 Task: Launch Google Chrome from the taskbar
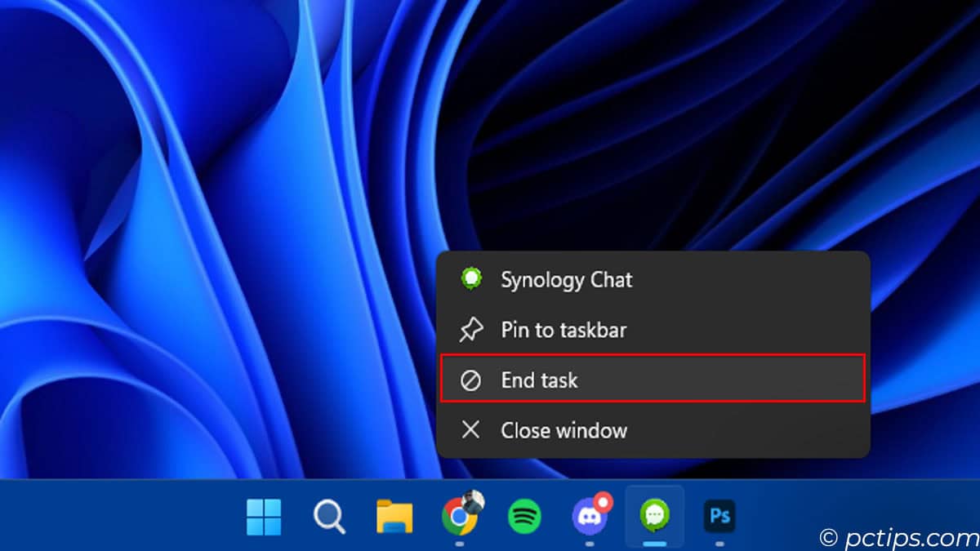click(x=459, y=516)
